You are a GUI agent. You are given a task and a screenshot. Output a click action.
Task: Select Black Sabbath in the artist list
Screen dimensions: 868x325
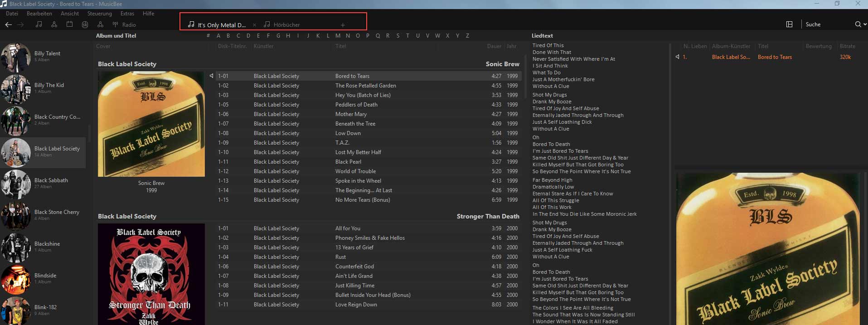pyautogui.click(x=43, y=183)
